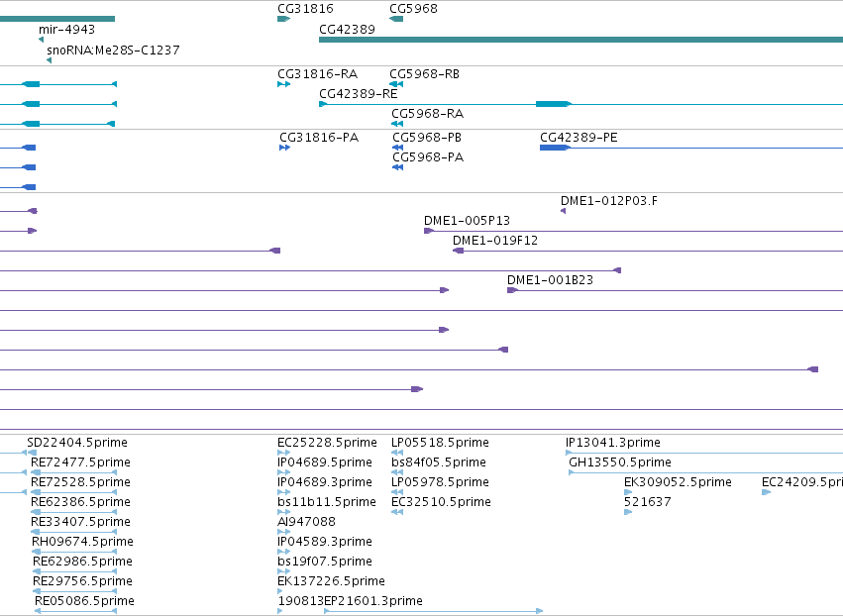Viewport: 843px width, 616px height.
Task: Select the CG42389-PE protein label
Action: click(x=579, y=137)
